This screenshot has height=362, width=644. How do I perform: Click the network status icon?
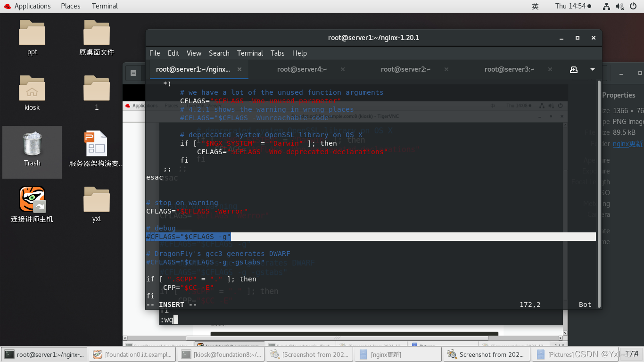click(606, 6)
